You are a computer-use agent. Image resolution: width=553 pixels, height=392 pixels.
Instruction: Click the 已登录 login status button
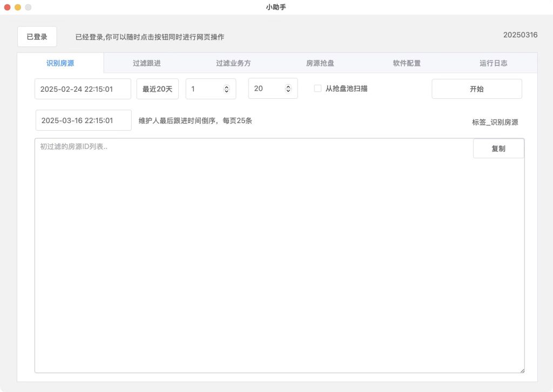[37, 37]
